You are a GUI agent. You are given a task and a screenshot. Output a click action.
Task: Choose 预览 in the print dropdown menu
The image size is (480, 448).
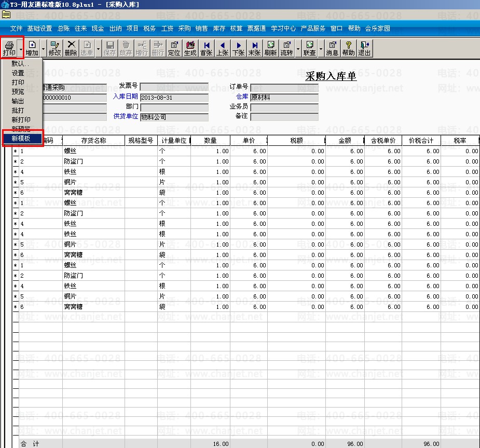(18, 92)
